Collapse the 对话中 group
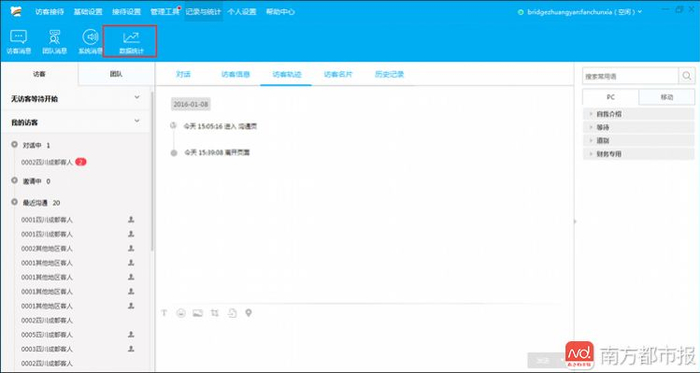The width and height of the screenshot is (700, 373). (15, 145)
